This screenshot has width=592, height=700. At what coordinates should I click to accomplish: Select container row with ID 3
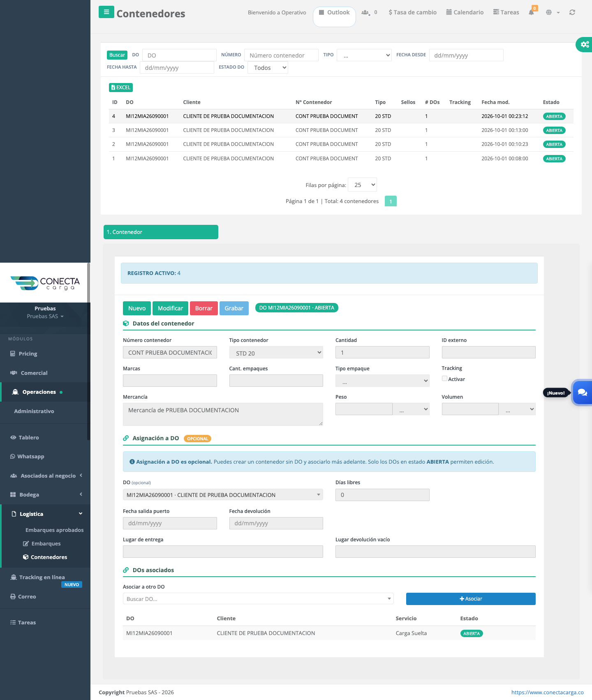click(341, 130)
